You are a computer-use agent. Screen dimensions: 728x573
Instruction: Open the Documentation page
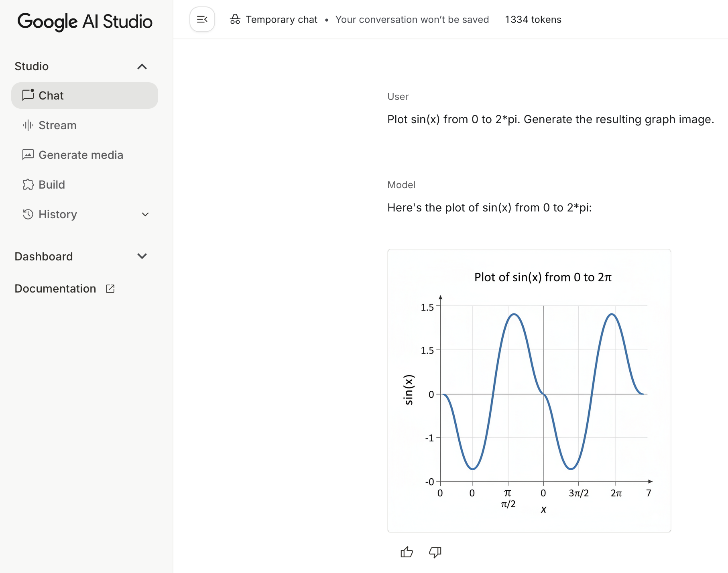tap(55, 288)
